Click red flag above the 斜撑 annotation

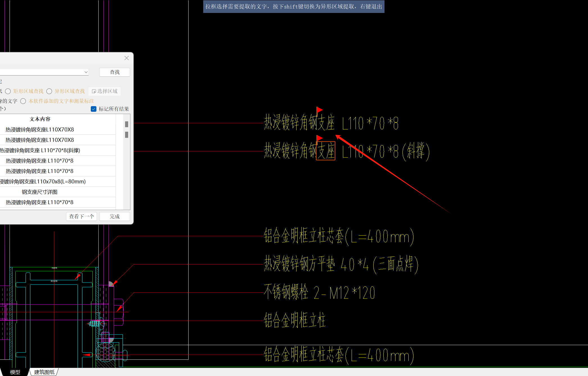coord(319,138)
